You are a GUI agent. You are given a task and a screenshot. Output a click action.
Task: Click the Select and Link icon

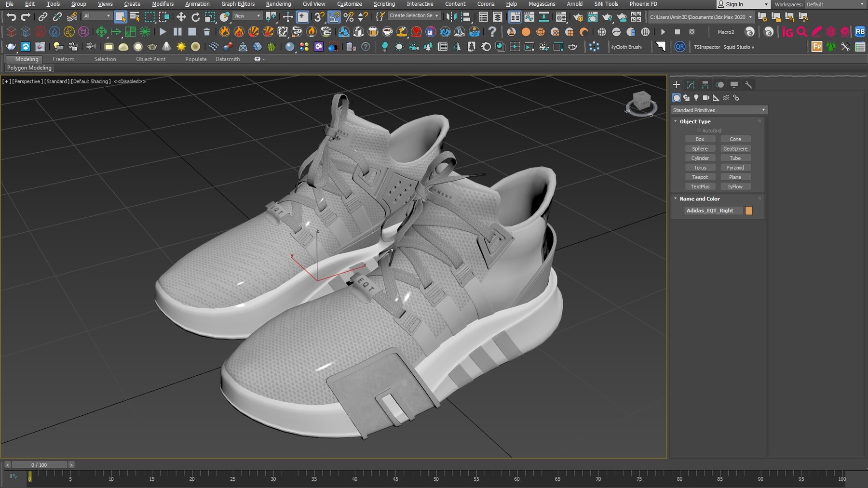42,16
